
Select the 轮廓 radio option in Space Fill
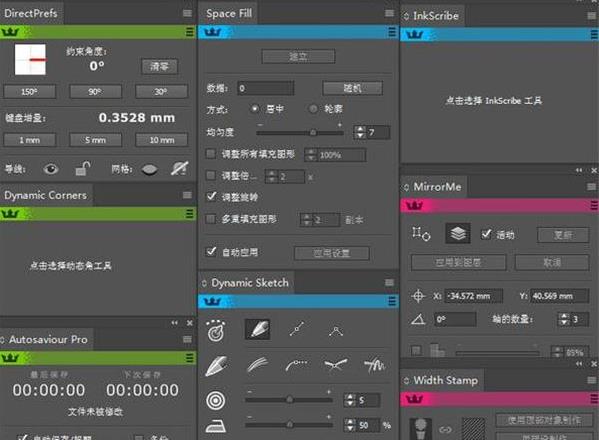[313, 109]
